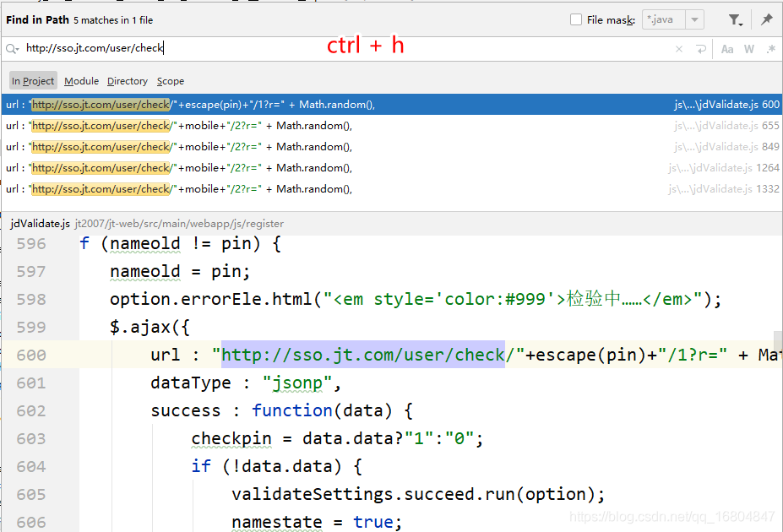
Task: Click the jdValidate.js file name in preview header
Action: 40,224
